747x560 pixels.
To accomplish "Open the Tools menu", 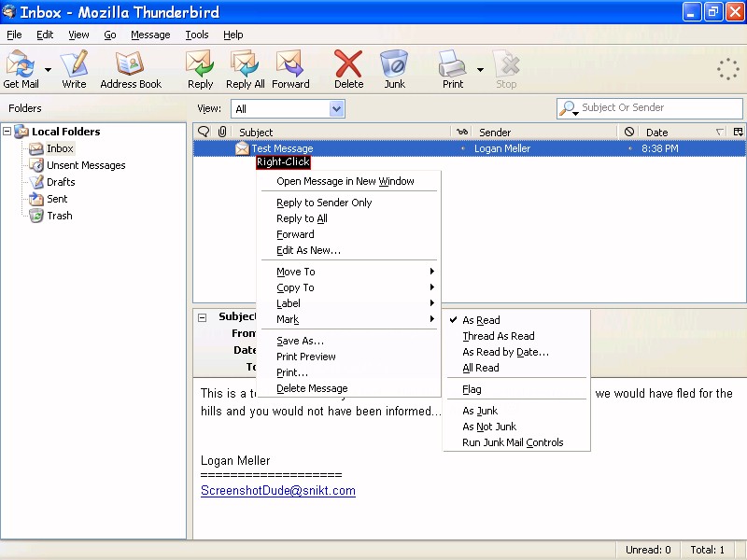I will click(x=197, y=35).
